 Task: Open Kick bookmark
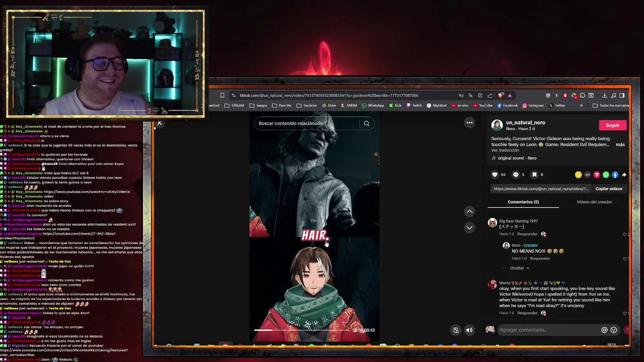tap(395, 106)
